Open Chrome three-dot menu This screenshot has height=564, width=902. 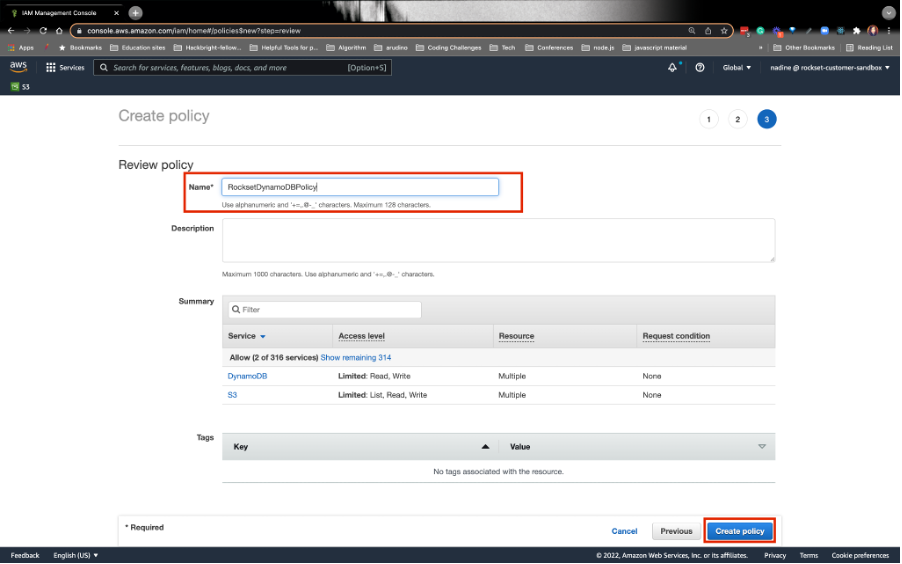pyautogui.click(x=889, y=31)
